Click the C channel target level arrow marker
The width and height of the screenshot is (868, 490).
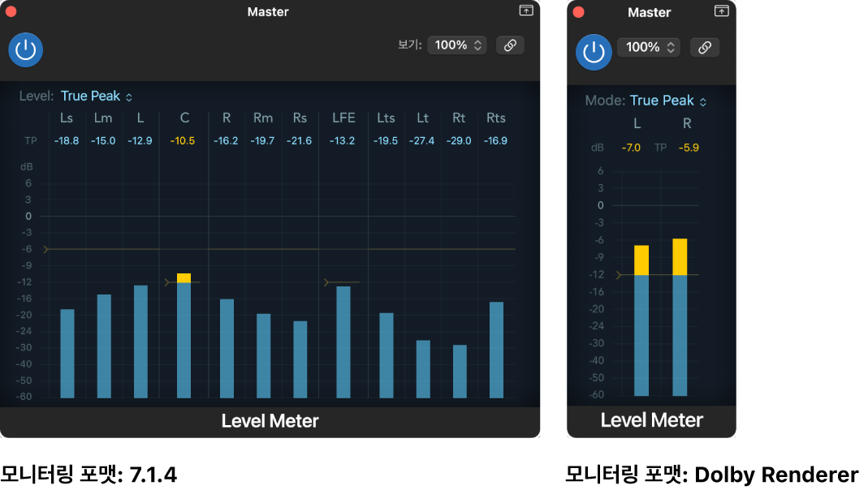click(167, 282)
